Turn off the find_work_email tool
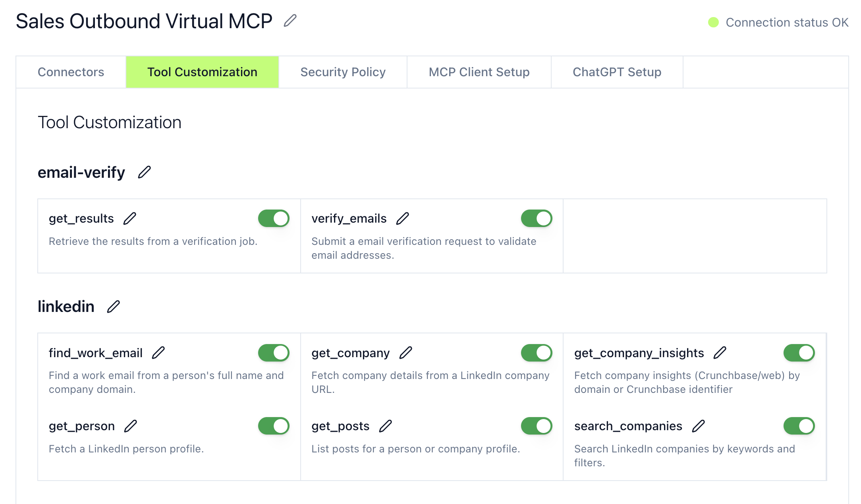Viewport: 861px width, 504px height. 274,352
